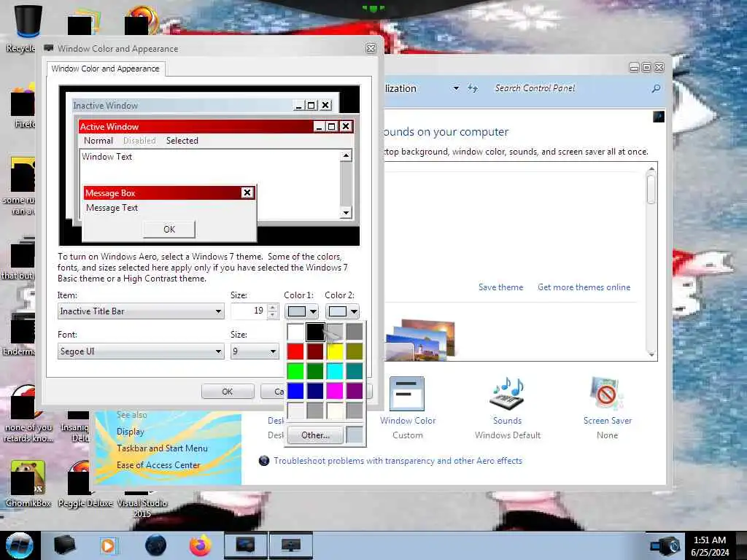Click the dark globe taskbar icon

coord(156,545)
